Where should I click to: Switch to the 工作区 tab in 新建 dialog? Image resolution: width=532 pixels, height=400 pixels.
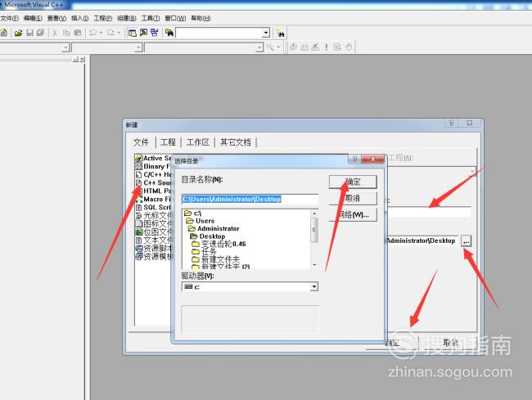coord(198,142)
